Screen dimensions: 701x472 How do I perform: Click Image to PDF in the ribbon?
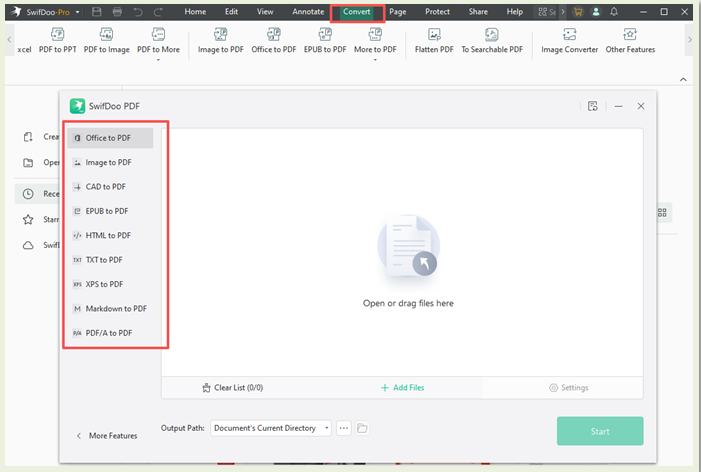click(x=221, y=41)
